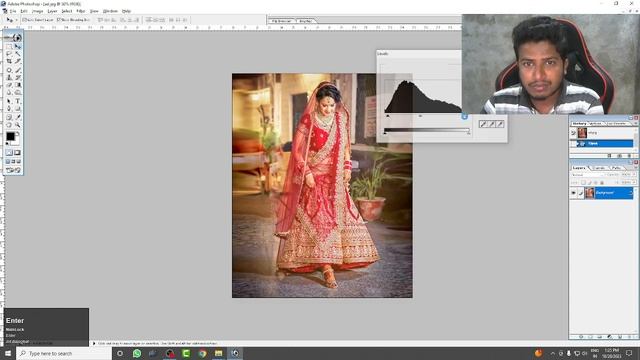Enable Edit in Quick Mask mode

18,153
